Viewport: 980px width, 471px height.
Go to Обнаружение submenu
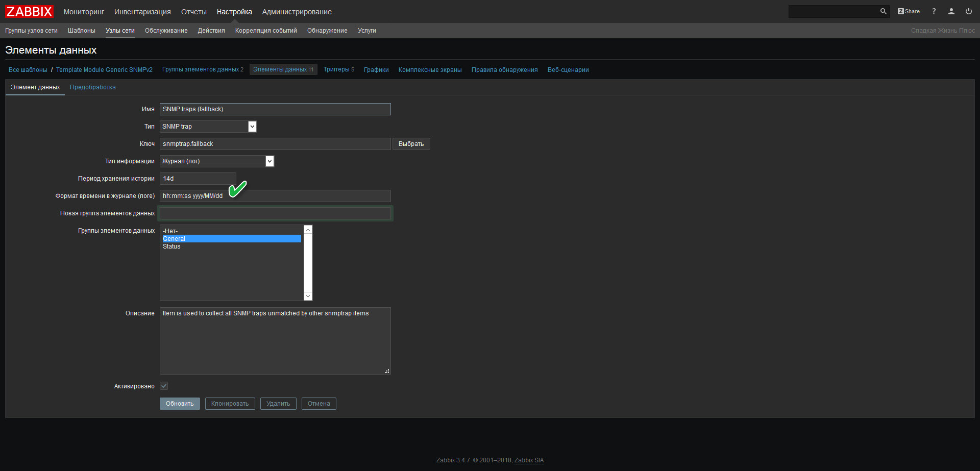(x=327, y=31)
